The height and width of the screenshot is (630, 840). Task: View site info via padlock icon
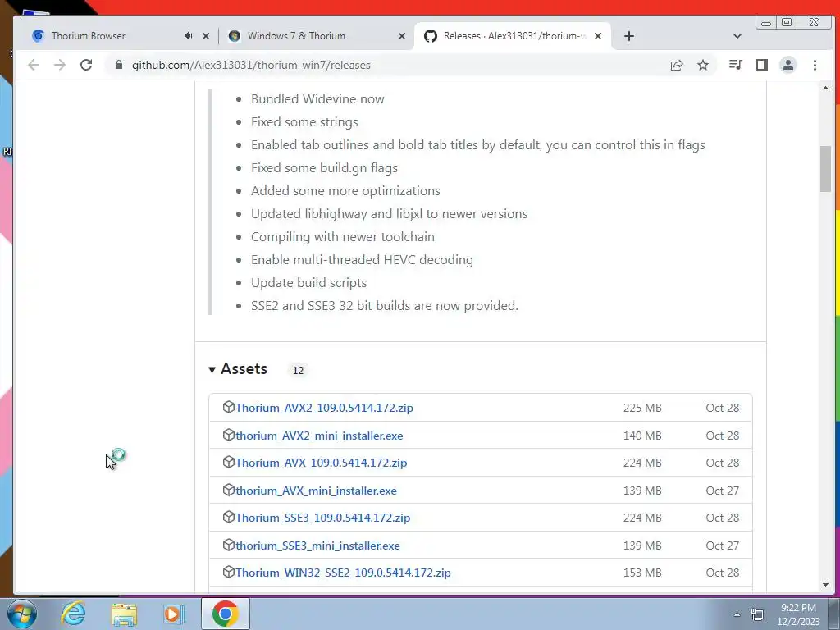tap(119, 65)
